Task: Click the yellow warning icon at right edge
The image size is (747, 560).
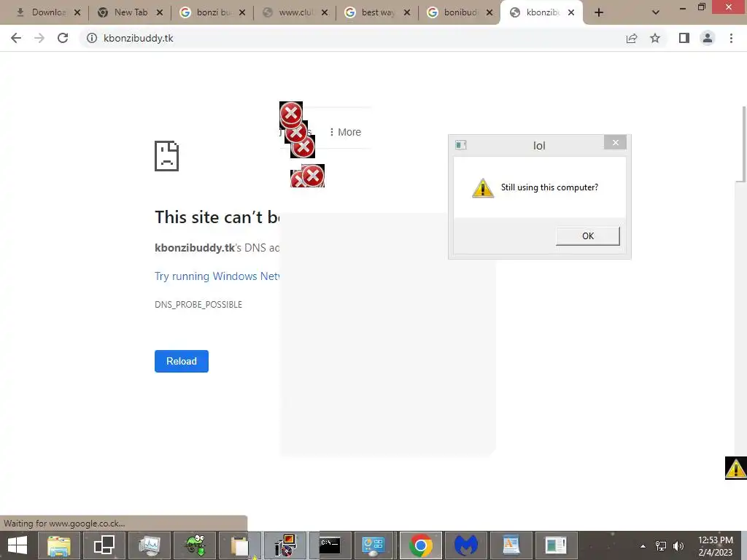Action: tap(736, 468)
